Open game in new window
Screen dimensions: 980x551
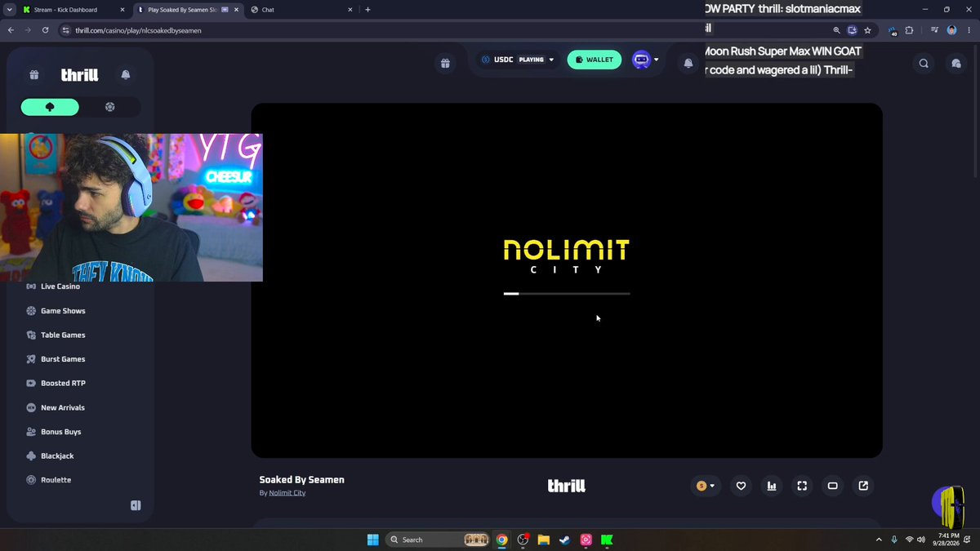coord(863,486)
